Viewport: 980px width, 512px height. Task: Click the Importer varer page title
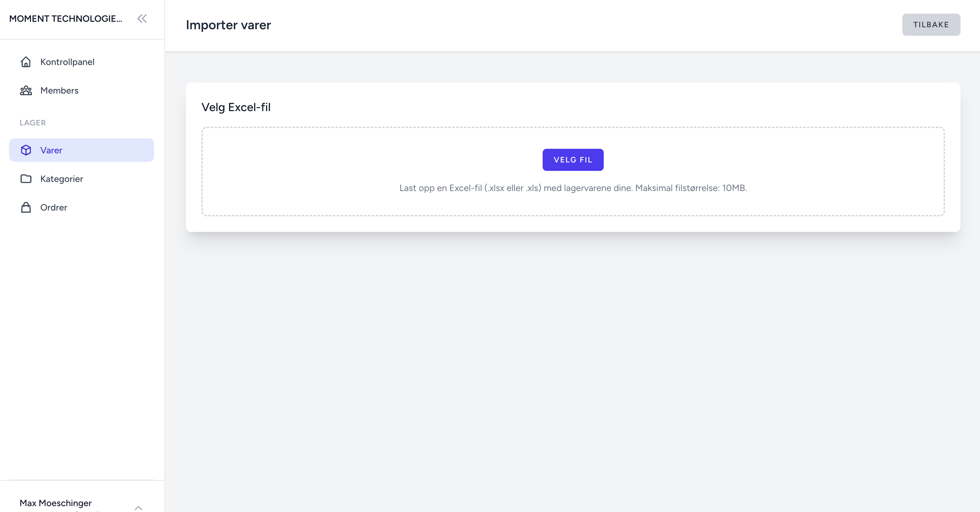(228, 25)
